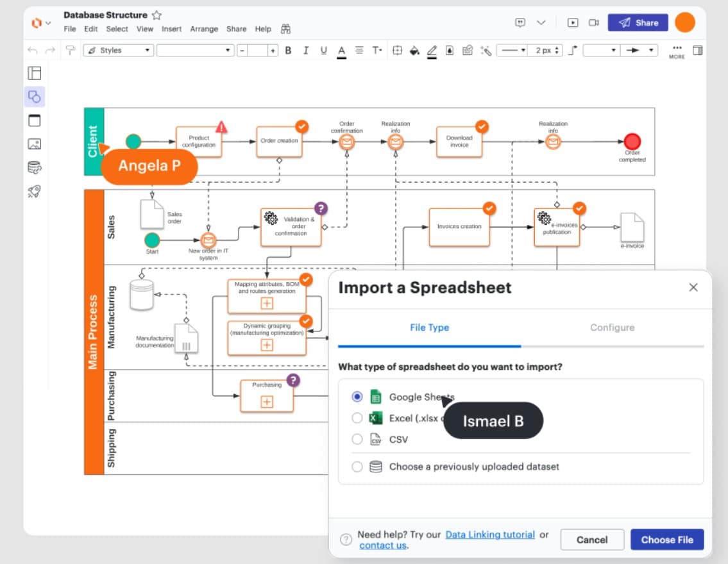
Task: Open the Data Linking tutorial link
Action: tap(490, 535)
